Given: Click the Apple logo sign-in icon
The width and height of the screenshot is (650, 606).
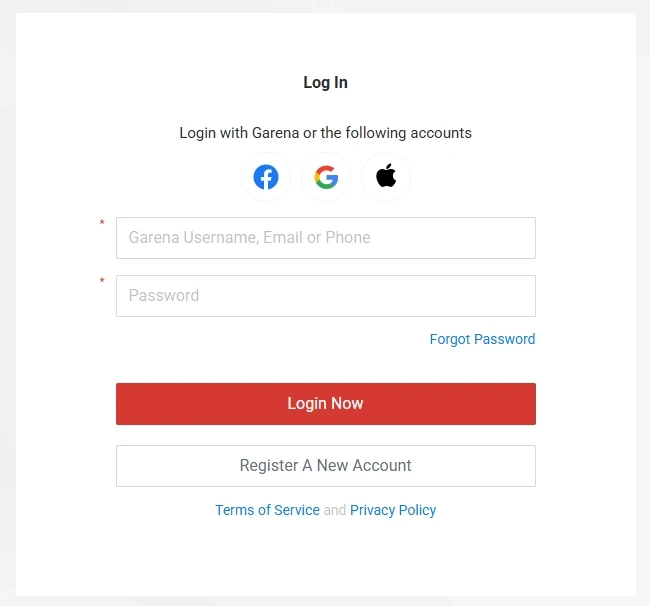Looking at the screenshot, I should (x=386, y=178).
